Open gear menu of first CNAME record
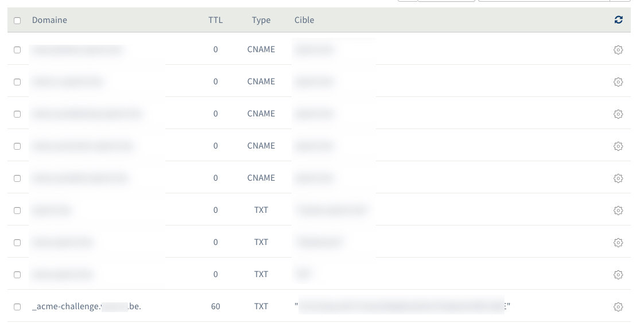 coord(618,50)
